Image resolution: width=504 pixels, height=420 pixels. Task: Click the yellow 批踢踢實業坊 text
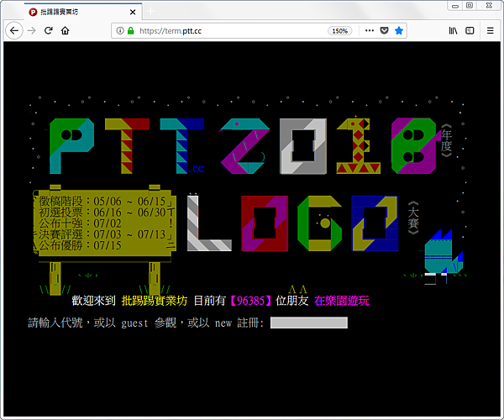[155, 301]
